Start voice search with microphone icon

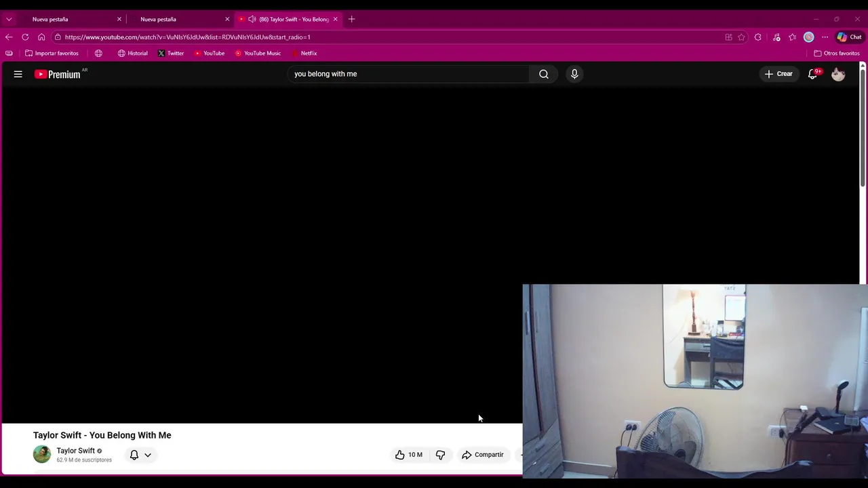coord(574,74)
